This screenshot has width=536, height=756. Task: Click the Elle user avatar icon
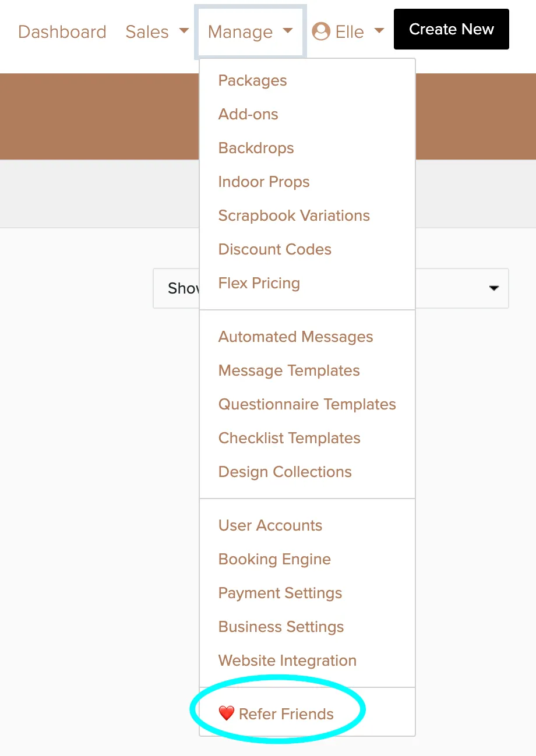[x=321, y=31]
